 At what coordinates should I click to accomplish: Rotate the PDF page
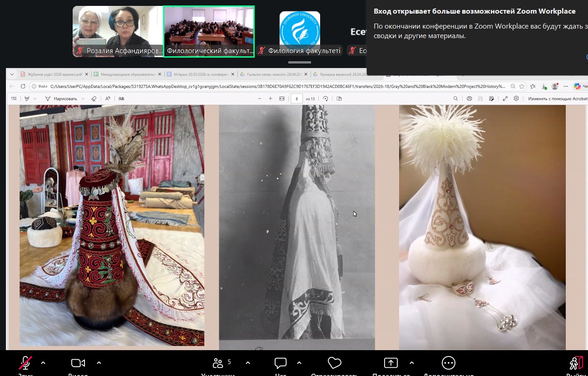click(x=325, y=98)
